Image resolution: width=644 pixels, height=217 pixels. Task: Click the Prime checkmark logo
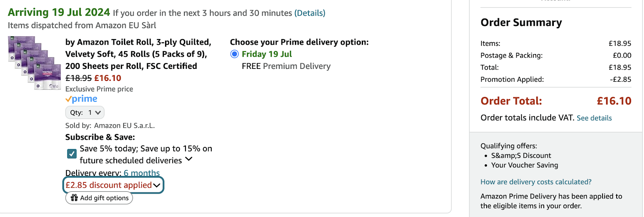[x=81, y=99]
